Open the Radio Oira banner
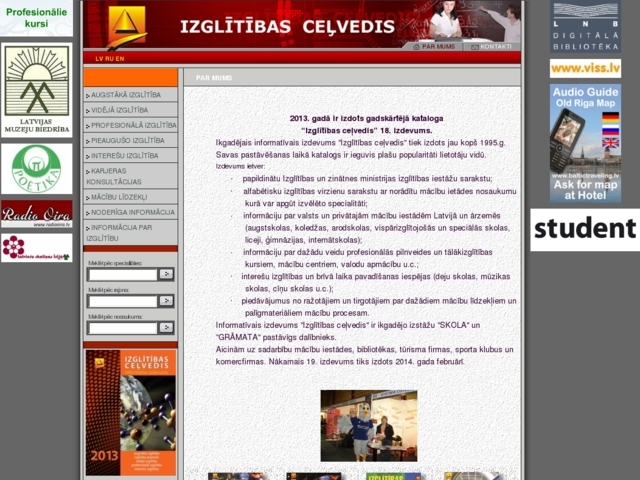The height and width of the screenshot is (480, 640). [37, 213]
